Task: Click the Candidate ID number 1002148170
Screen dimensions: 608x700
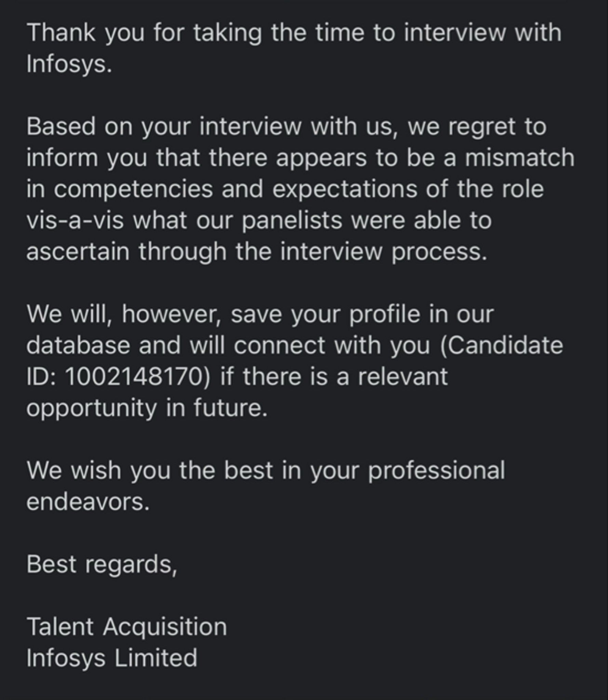Action: click(134, 377)
